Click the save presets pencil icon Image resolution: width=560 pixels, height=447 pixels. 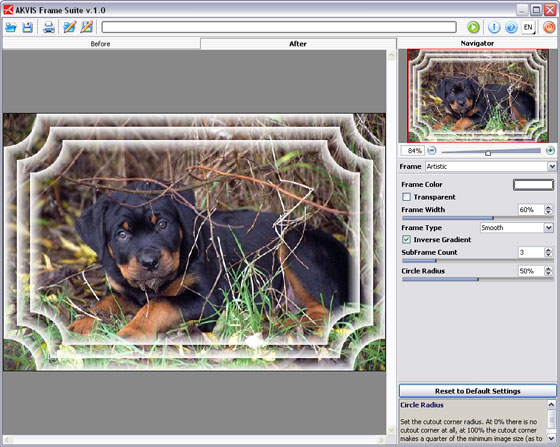click(87, 27)
